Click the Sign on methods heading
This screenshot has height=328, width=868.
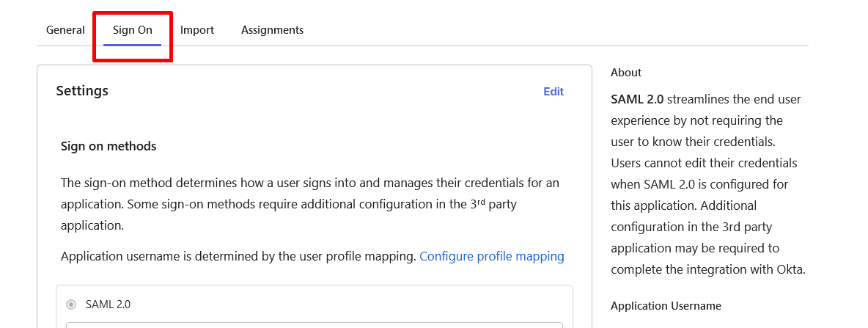(x=108, y=146)
